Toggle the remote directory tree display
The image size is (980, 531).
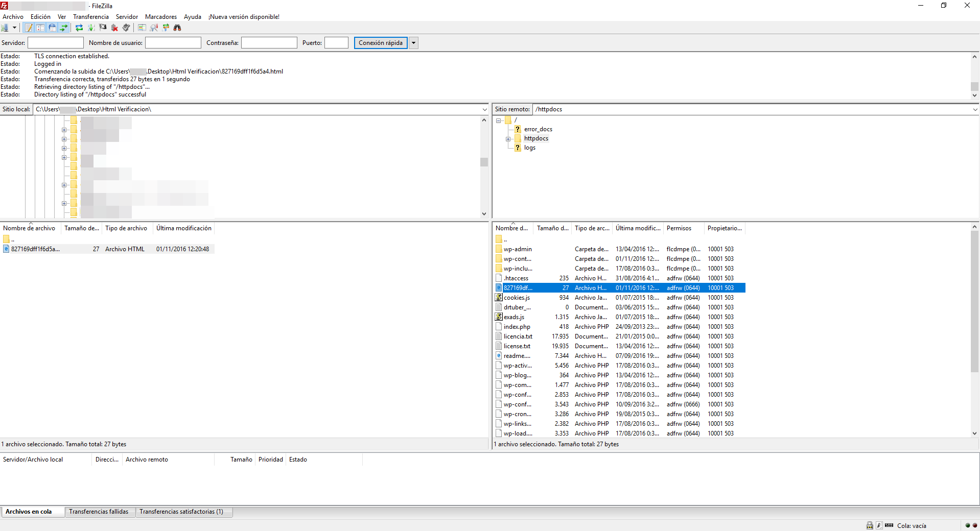[x=52, y=28]
